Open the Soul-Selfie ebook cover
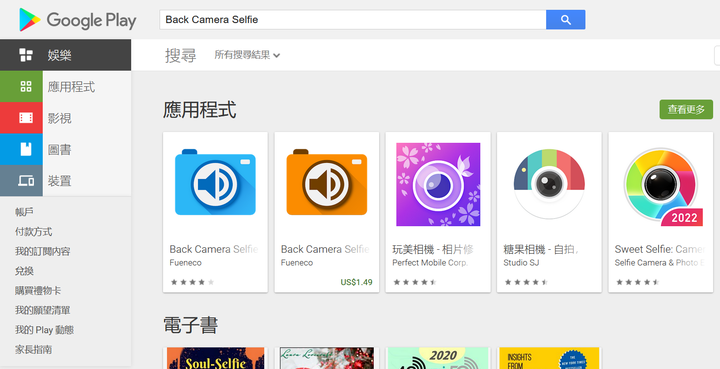Viewport: 720px width, 369px height. (x=215, y=358)
